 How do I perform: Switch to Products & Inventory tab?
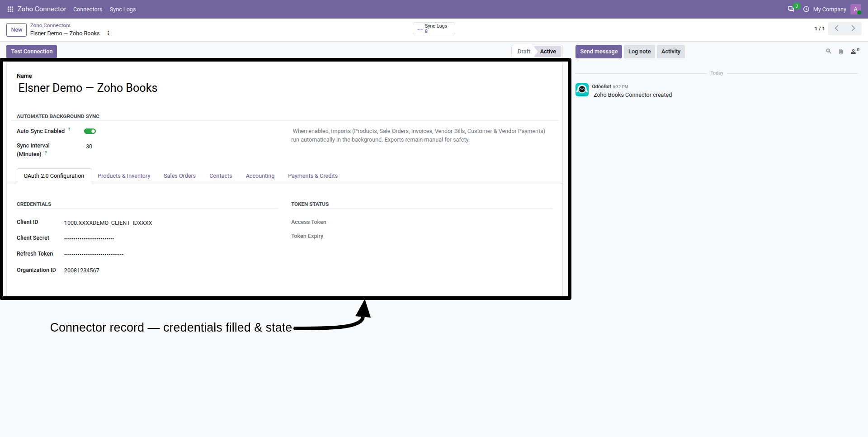(124, 176)
